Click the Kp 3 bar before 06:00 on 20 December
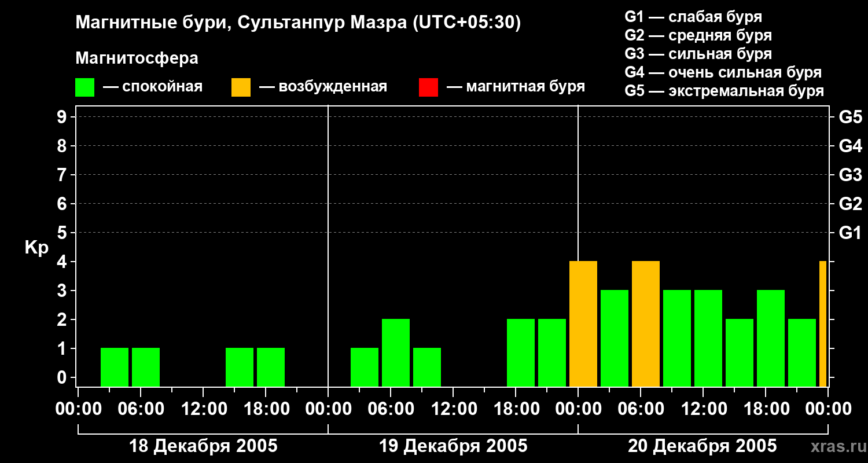The height and width of the screenshot is (463, 868). pos(615,338)
